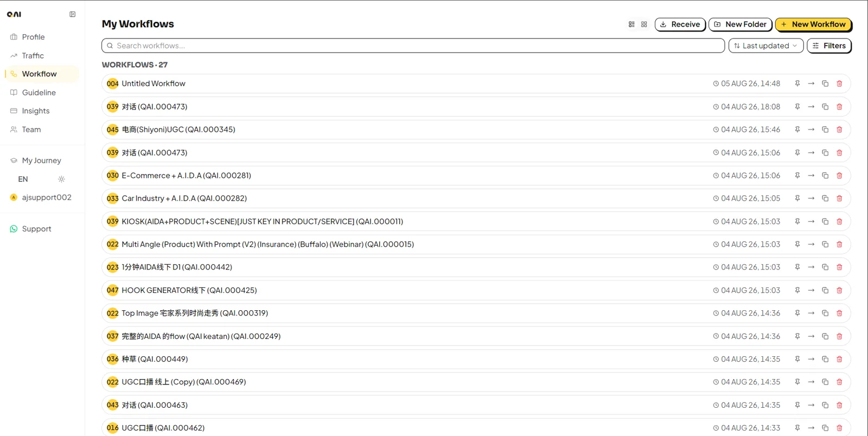Open the Last updated sort dropdown

(765, 46)
